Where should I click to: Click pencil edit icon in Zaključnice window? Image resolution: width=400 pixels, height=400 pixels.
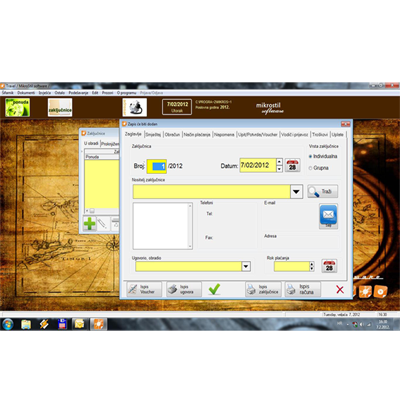[x=102, y=224]
